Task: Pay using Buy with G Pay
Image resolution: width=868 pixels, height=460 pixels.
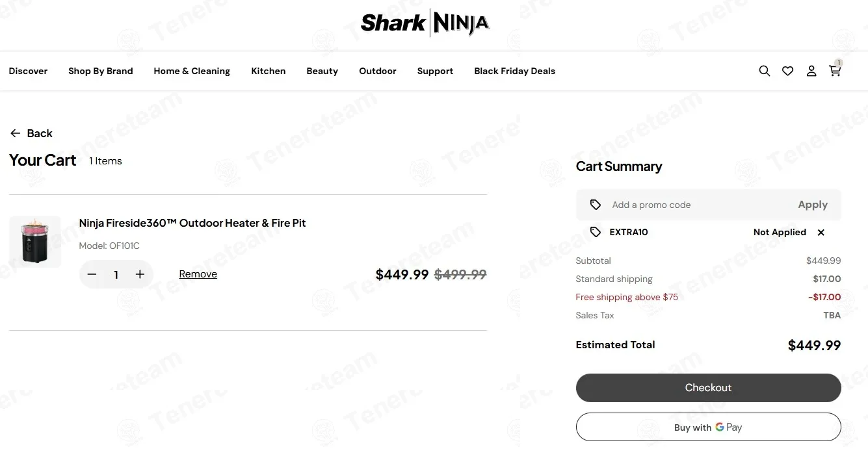Action: [708, 428]
